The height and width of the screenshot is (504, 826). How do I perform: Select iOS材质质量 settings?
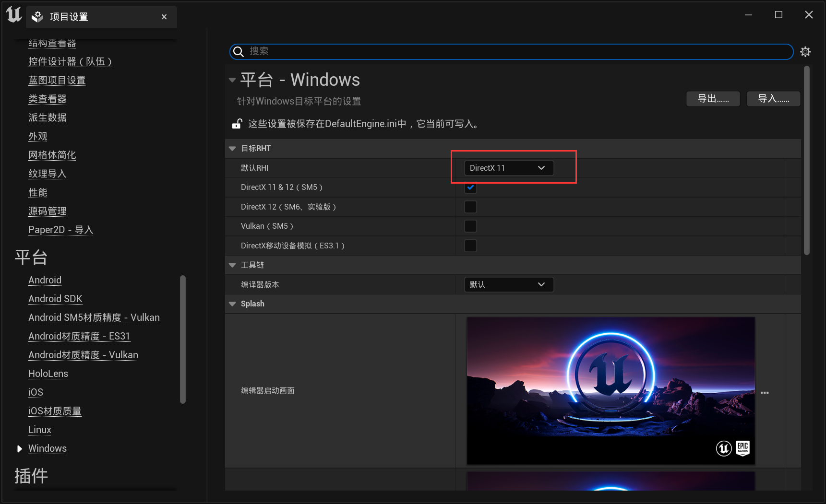pos(55,411)
